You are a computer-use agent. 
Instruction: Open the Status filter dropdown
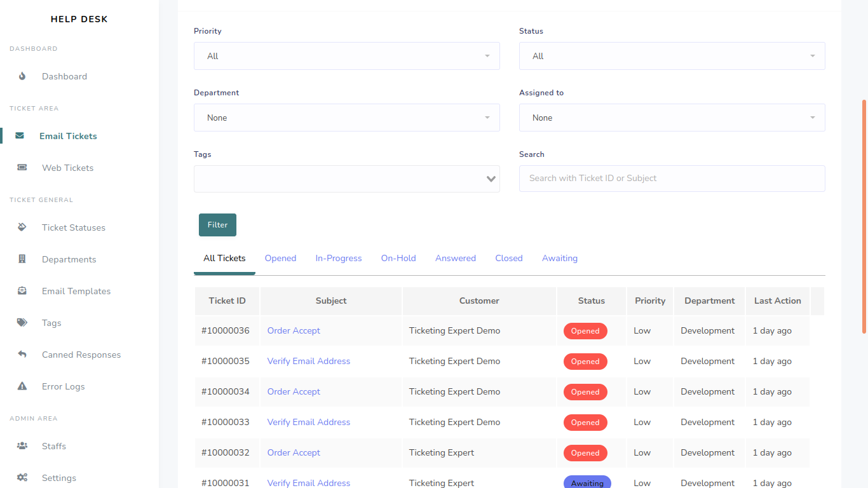[672, 56]
